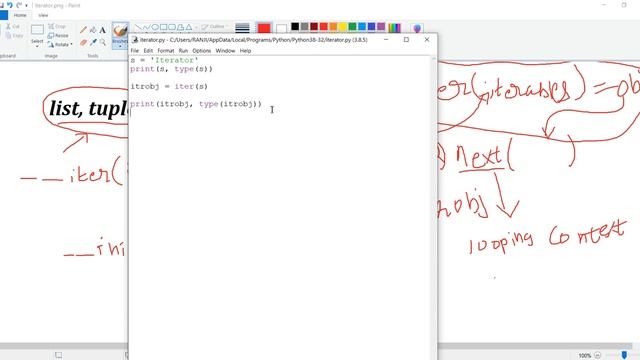Click the Select rectangle tool in Paint
The image size is (640, 360).
pyautogui.click(x=37, y=29)
